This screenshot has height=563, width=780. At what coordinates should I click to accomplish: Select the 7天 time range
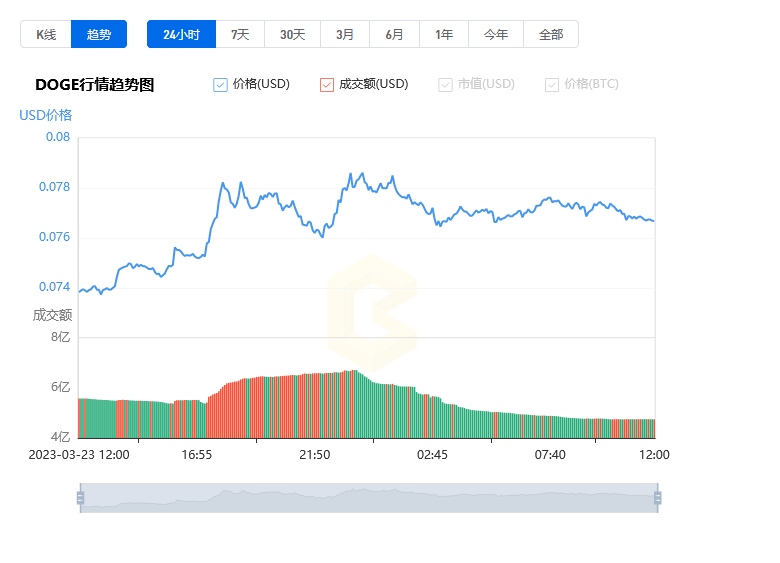[240, 34]
